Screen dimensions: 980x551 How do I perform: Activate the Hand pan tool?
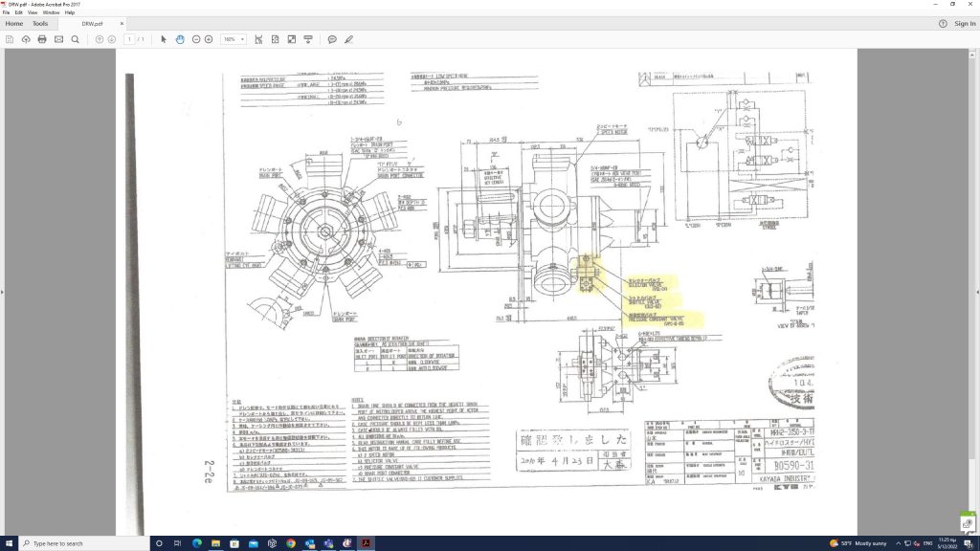click(x=180, y=39)
